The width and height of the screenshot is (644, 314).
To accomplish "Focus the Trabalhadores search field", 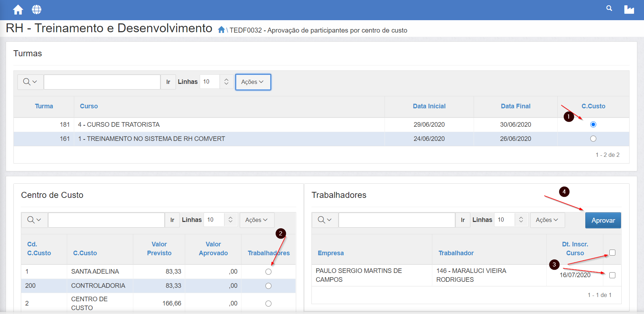I will tap(397, 220).
